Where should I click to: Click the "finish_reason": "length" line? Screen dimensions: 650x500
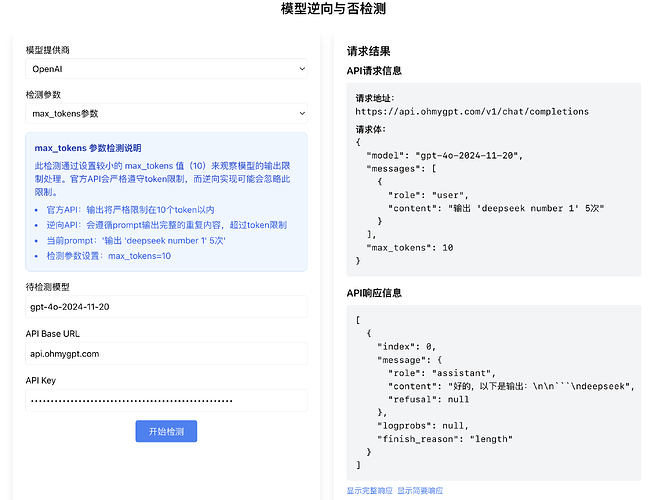coord(445,439)
